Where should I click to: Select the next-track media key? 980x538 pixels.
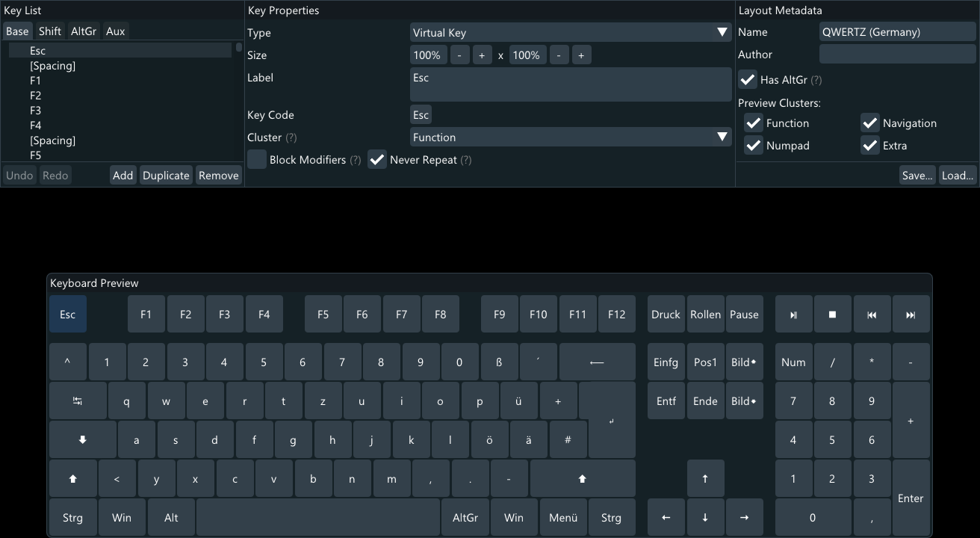click(x=911, y=314)
